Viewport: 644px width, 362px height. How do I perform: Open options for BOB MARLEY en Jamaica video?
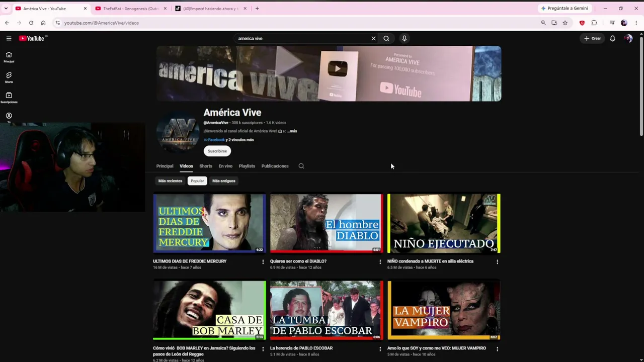(263, 348)
